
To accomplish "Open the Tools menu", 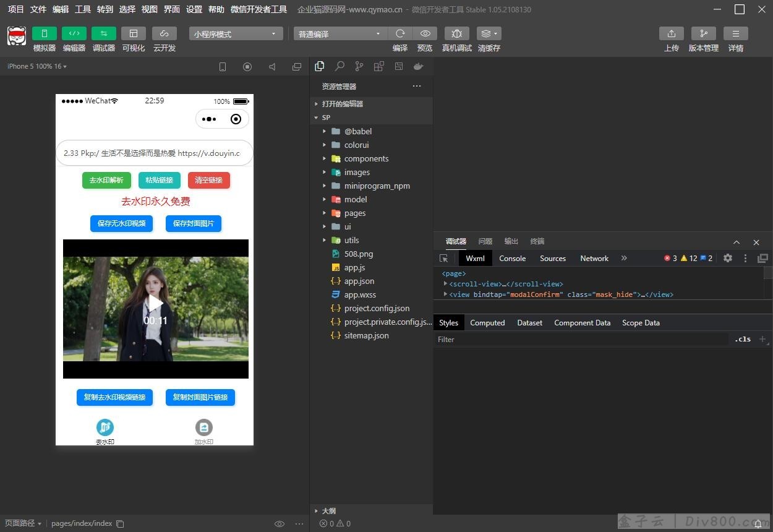I will tap(83, 9).
